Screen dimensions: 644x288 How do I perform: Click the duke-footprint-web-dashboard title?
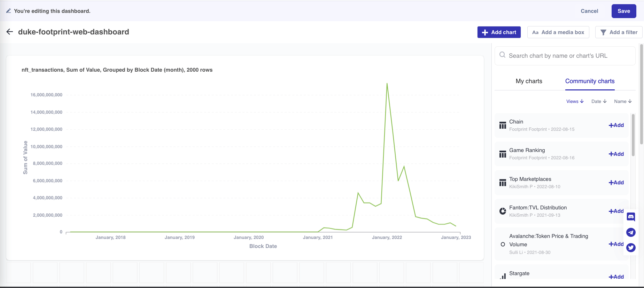[x=73, y=32]
